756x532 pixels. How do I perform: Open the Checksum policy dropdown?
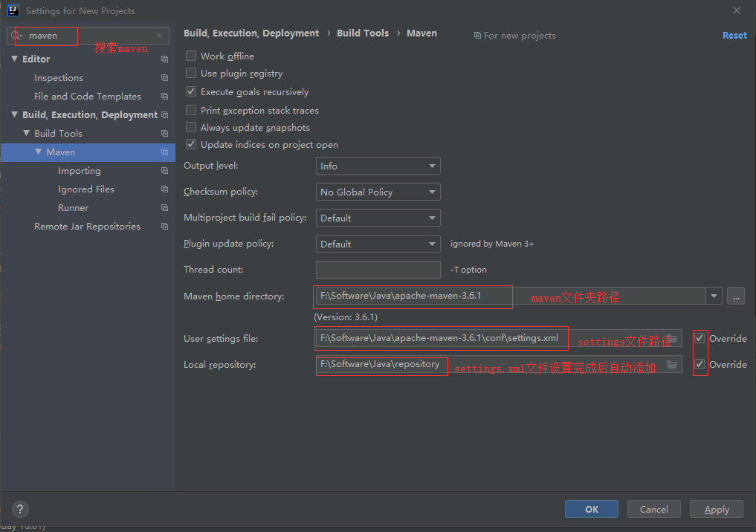click(x=378, y=192)
